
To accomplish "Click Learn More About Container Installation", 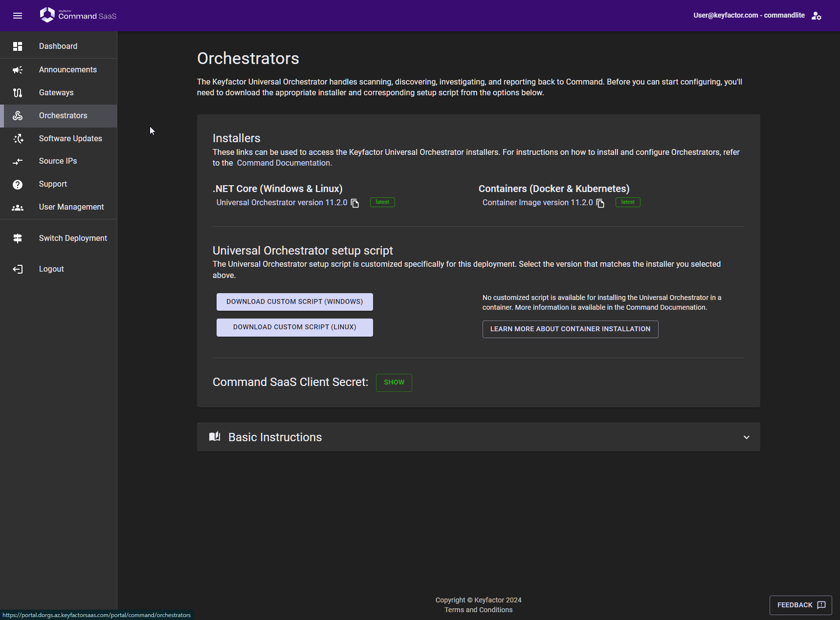I will click(570, 329).
